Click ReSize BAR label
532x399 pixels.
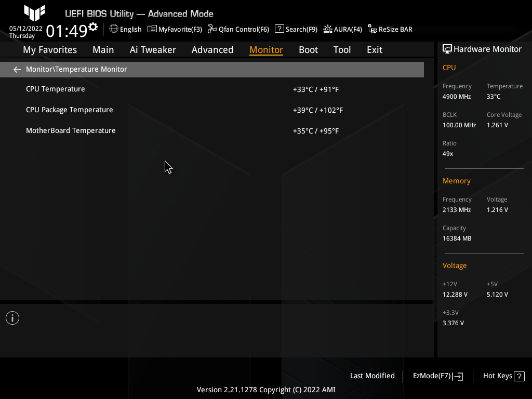coord(395,30)
